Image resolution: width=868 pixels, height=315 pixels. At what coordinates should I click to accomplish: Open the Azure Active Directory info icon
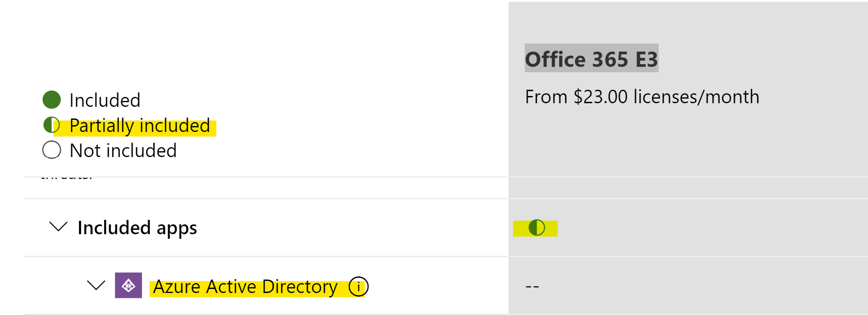coord(359,286)
